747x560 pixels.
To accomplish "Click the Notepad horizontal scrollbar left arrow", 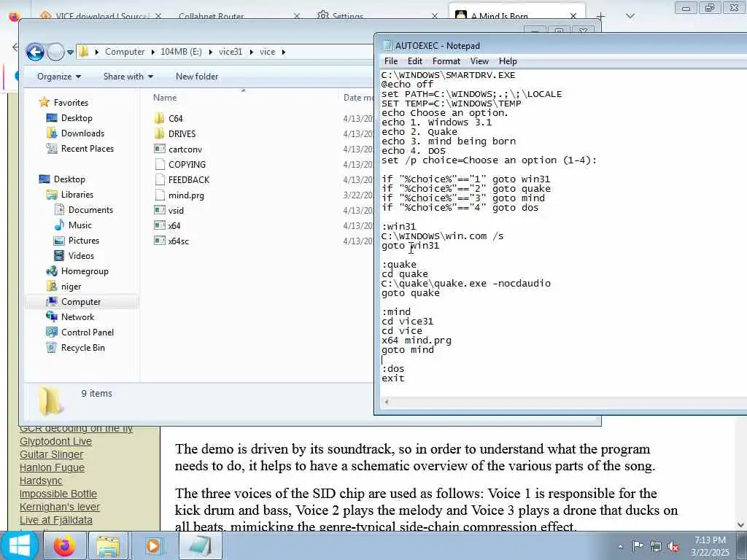I will point(387,402).
